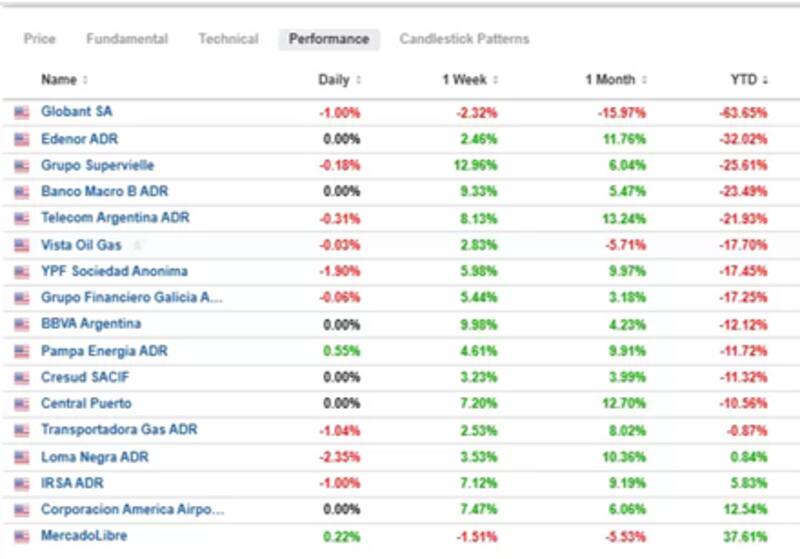The height and width of the screenshot is (559, 800).
Task: Click the flag icon next to IRSA ADR
Action: (x=22, y=483)
